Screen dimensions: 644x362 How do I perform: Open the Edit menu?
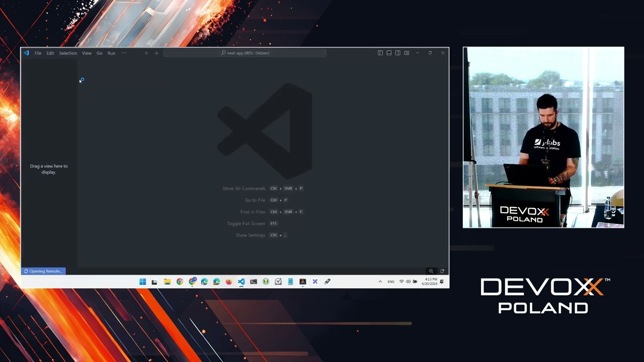point(50,53)
